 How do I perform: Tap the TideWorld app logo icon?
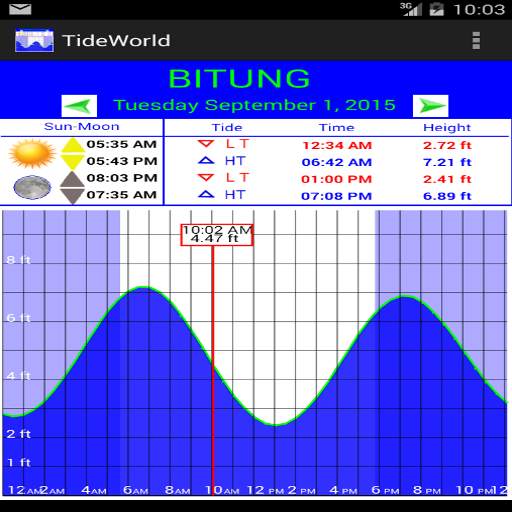(34, 41)
